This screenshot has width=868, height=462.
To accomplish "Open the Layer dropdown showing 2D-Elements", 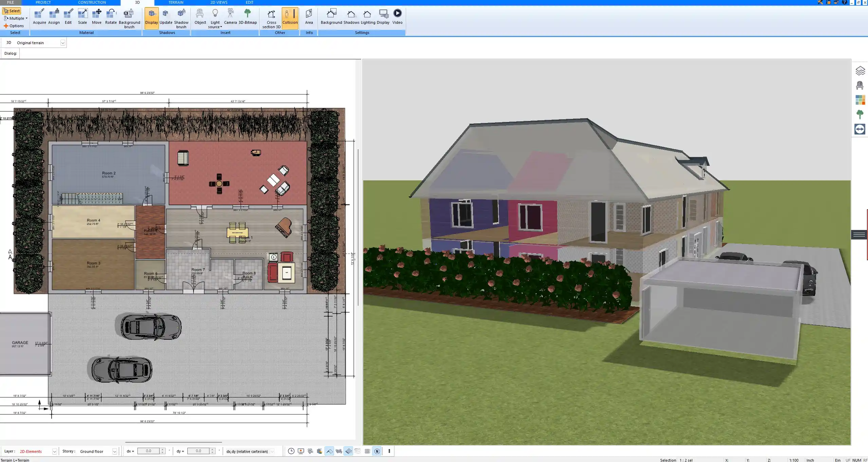I will (x=54, y=451).
